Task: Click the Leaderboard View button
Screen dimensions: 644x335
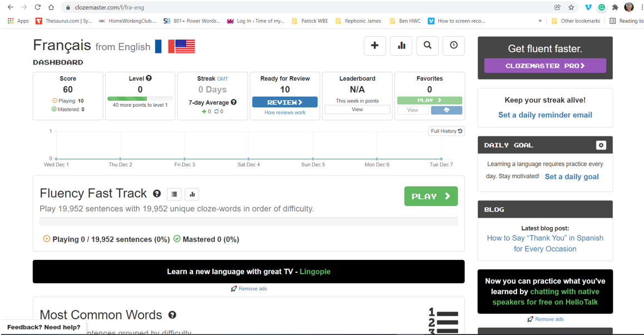Action: pyautogui.click(x=358, y=110)
